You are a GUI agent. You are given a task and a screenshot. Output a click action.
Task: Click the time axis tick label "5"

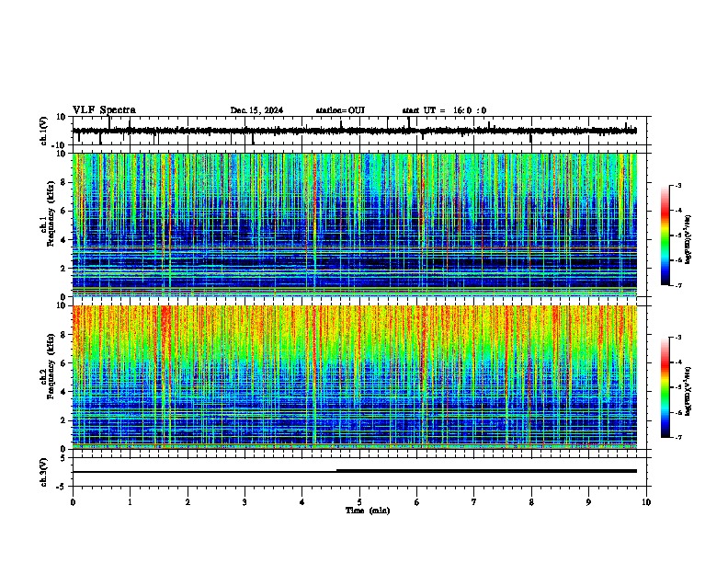(359, 502)
